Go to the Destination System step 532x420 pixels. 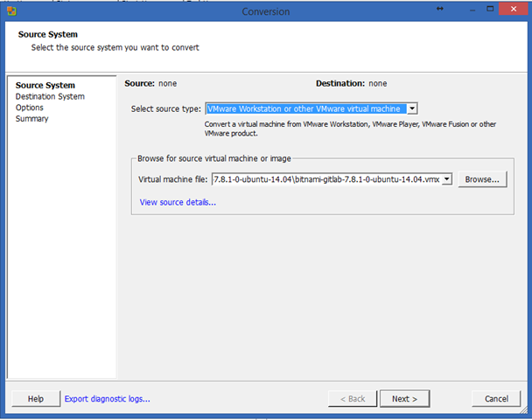(50, 96)
